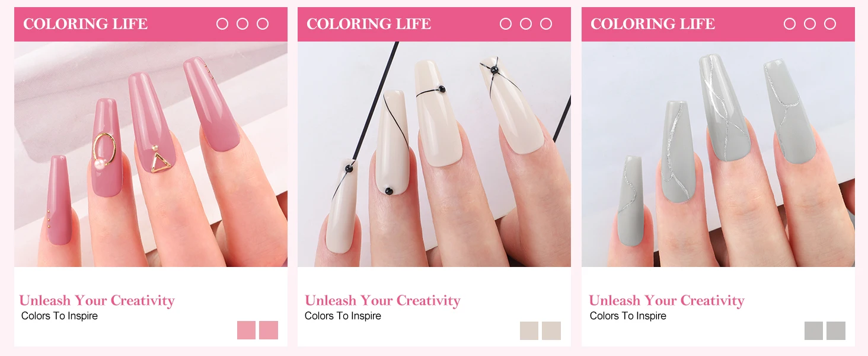Click the middle circle in the pink nails card header

pos(242,24)
